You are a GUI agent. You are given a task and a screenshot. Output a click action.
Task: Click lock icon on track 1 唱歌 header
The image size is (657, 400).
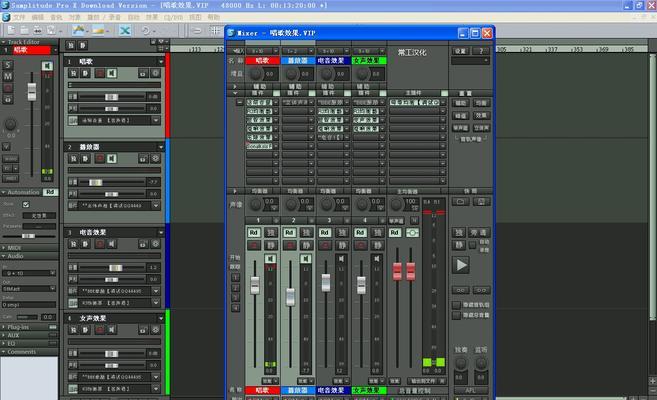tap(143, 73)
